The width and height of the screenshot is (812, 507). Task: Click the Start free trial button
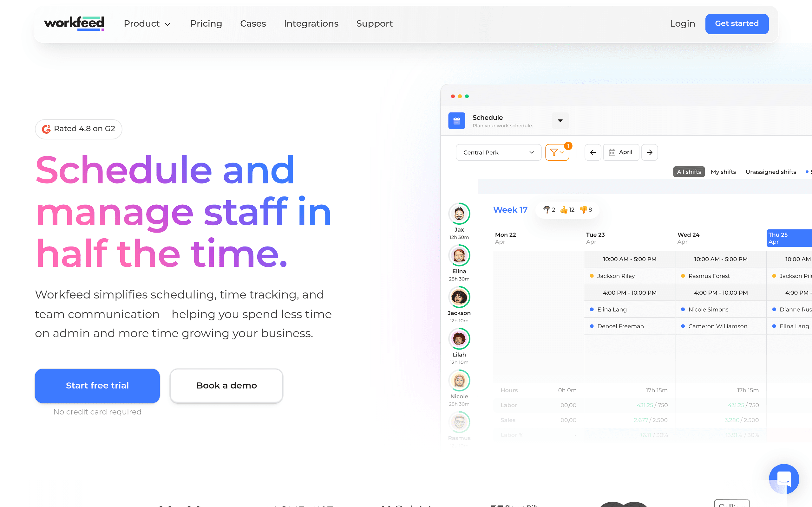pyautogui.click(x=97, y=386)
